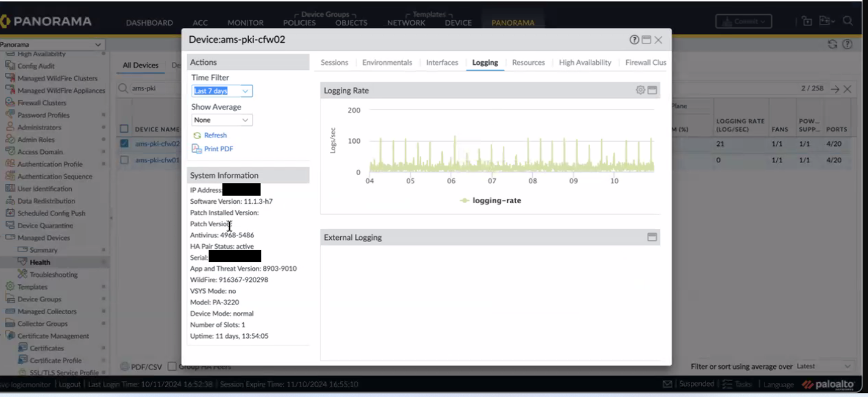The width and height of the screenshot is (868, 397).
Task: Click the Refresh icon in Actions
Action: [x=197, y=135]
